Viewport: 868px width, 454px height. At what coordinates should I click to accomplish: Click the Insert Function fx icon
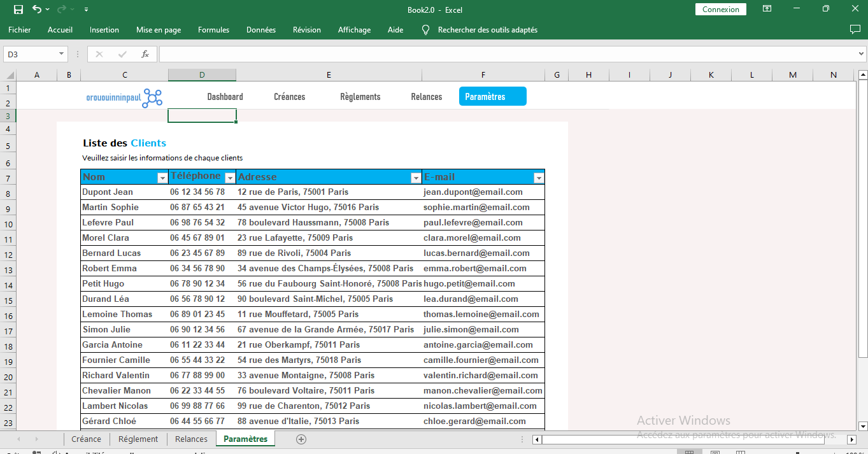click(145, 54)
